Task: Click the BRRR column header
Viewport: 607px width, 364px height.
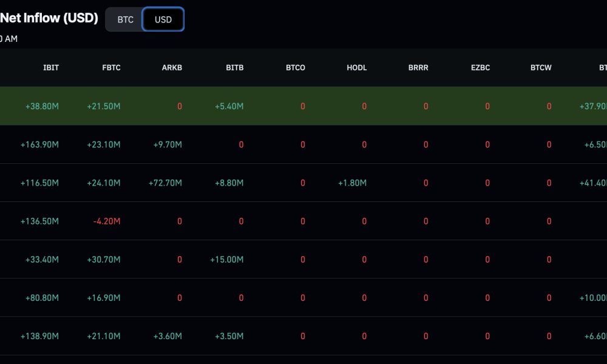Action: [x=418, y=68]
